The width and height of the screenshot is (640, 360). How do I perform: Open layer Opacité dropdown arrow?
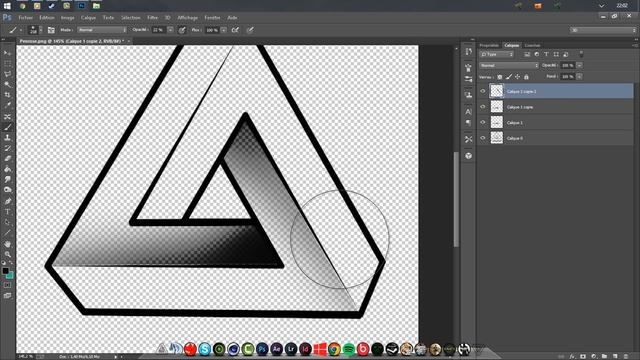[x=579, y=65]
